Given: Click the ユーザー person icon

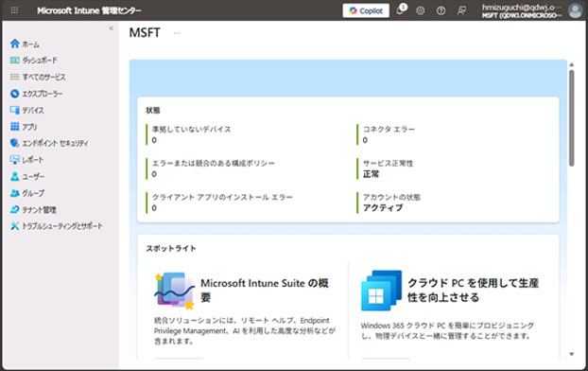Looking at the screenshot, I should pyautogui.click(x=14, y=176).
